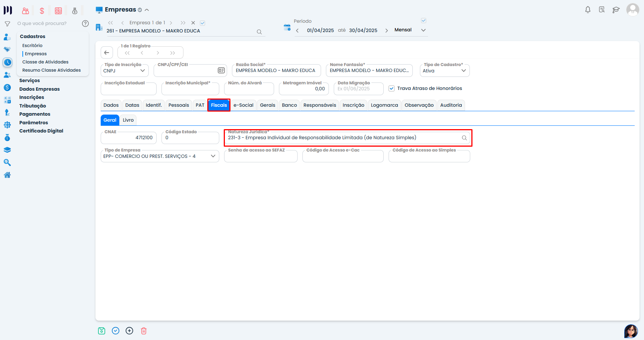
Task: Switch to the e-Social tab
Action: coord(243,105)
